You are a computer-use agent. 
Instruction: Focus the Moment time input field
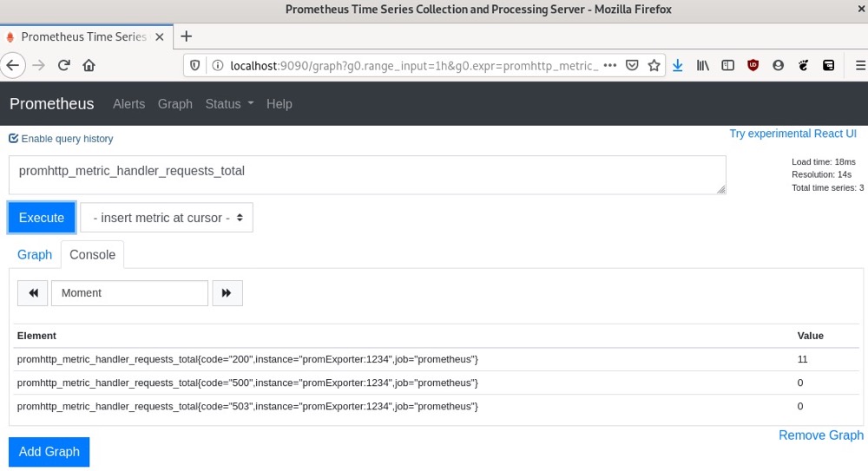coord(129,293)
